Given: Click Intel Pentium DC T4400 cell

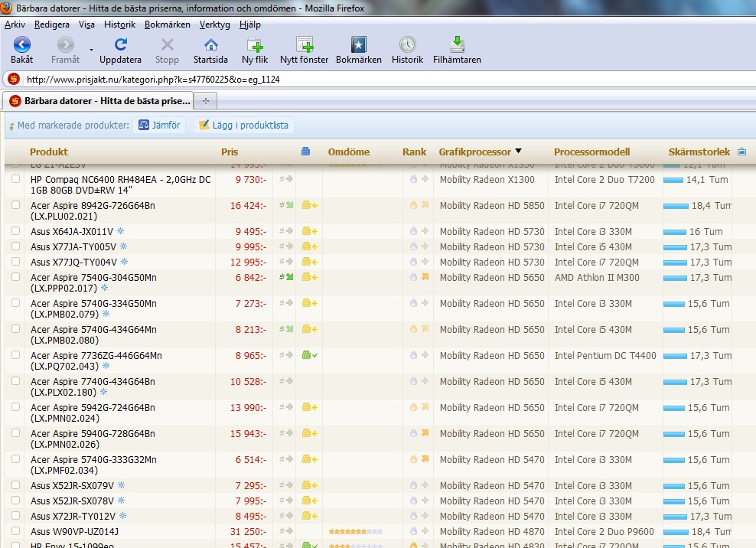Looking at the screenshot, I should point(605,356).
